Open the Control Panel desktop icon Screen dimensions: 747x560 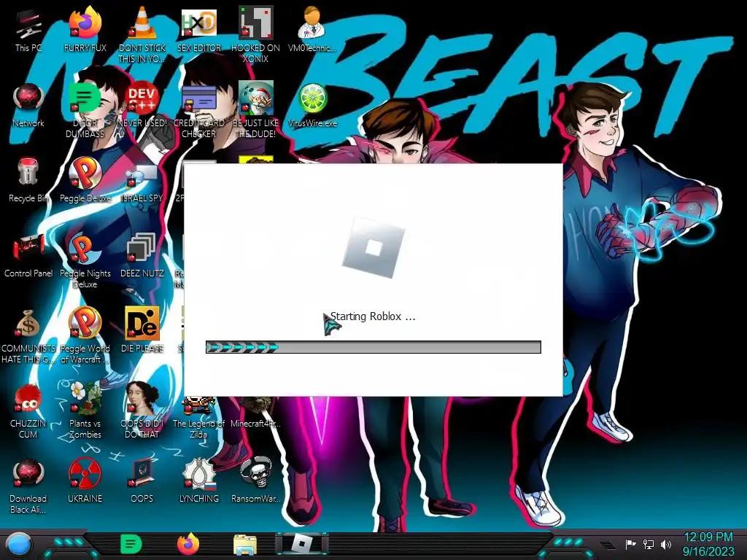point(28,256)
